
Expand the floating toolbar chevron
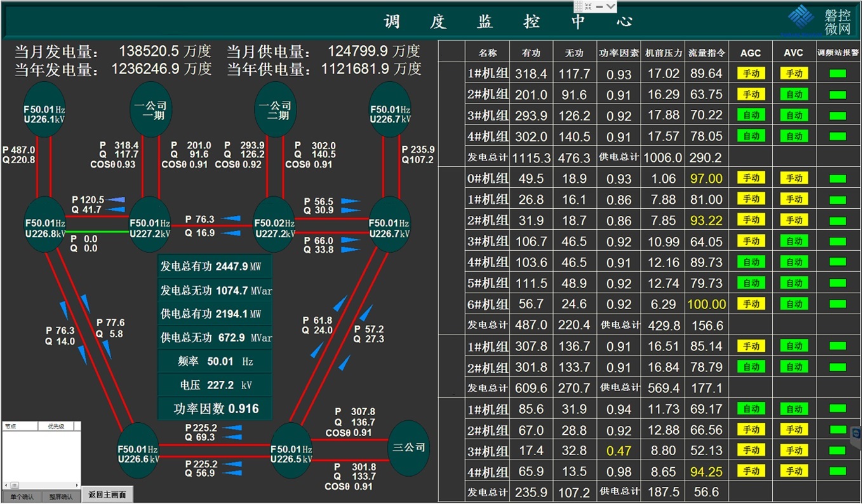pos(611,6)
